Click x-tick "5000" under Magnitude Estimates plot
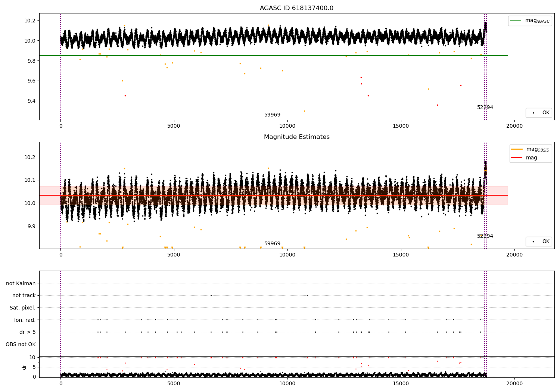Screen dimensions: 560x392 click(x=174, y=255)
